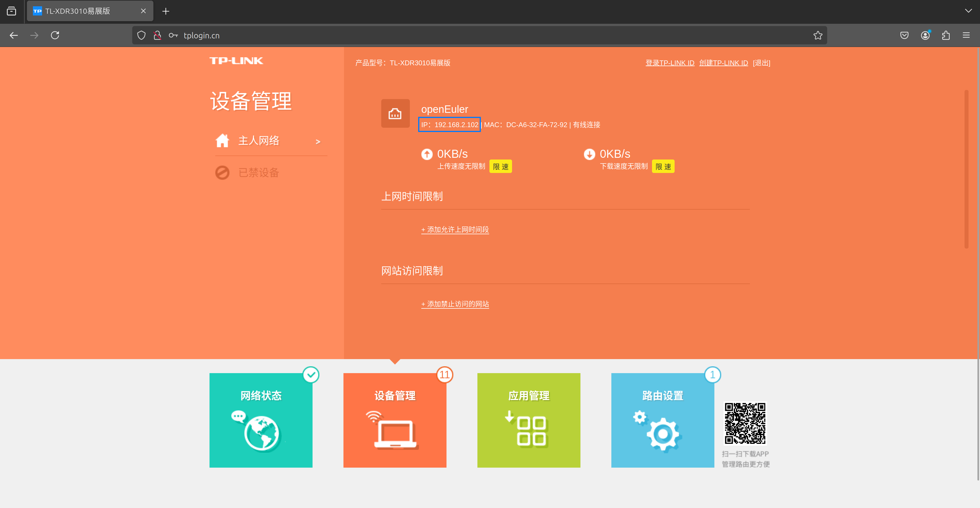The width and height of the screenshot is (980, 508).
Task: Click the download speed arrow icon
Action: click(x=589, y=154)
